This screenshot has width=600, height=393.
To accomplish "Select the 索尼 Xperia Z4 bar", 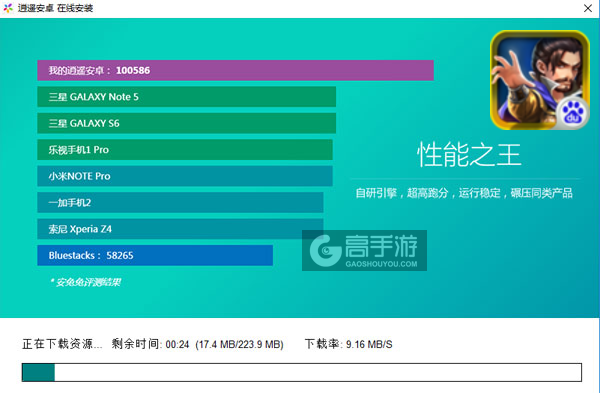I will [180, 229].
